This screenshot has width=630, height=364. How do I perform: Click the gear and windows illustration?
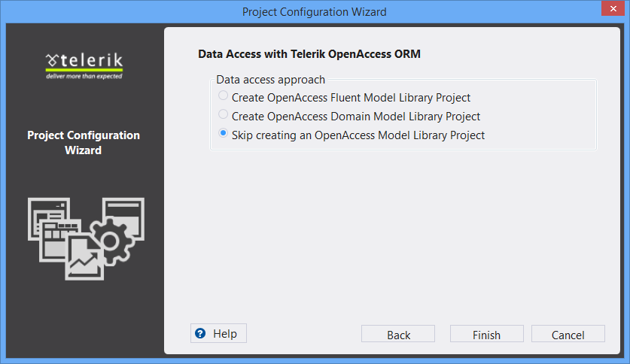point(86,239)
